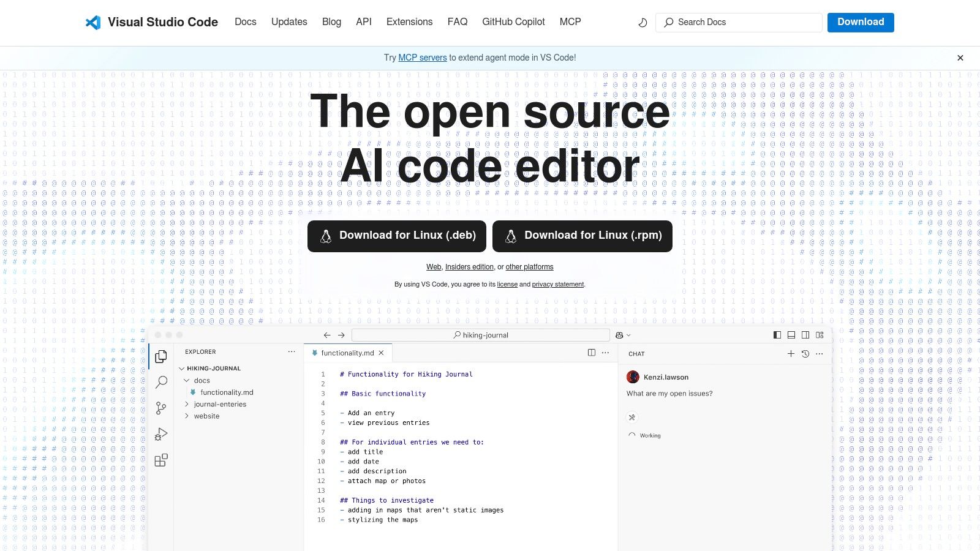Click Download for Linux (.rpm)
The image size is (980, 551).
click(582, 236)
